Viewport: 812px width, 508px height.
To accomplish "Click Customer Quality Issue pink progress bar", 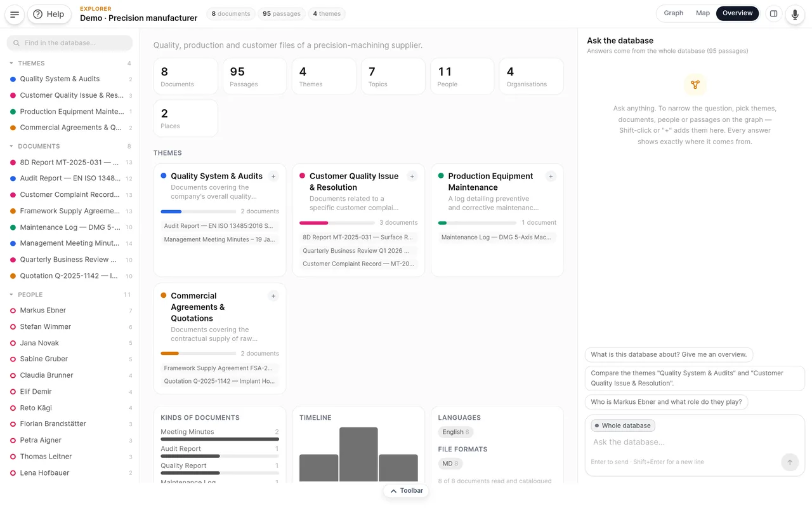I will (337, 223).
